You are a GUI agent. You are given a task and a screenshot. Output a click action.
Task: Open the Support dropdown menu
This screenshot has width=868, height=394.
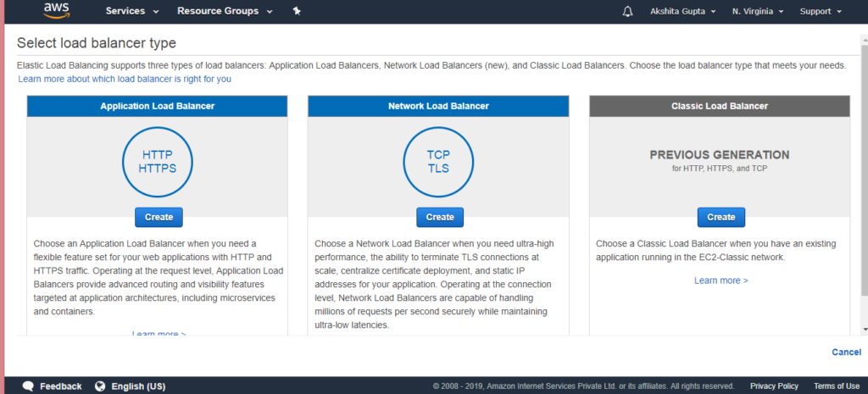[821, 12]
